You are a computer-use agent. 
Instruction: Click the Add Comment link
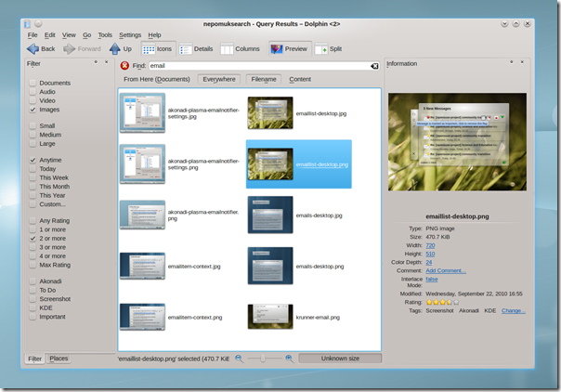click(446, 270)
